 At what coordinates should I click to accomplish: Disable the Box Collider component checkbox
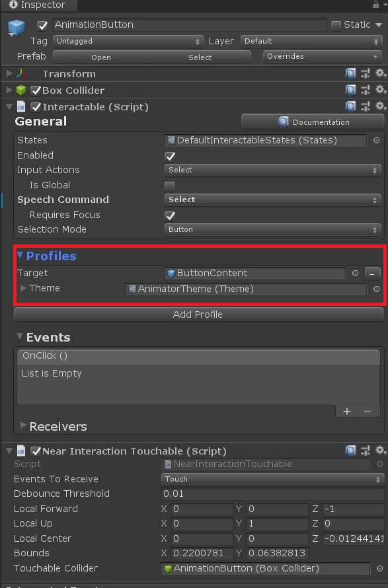tap(36, 91)
